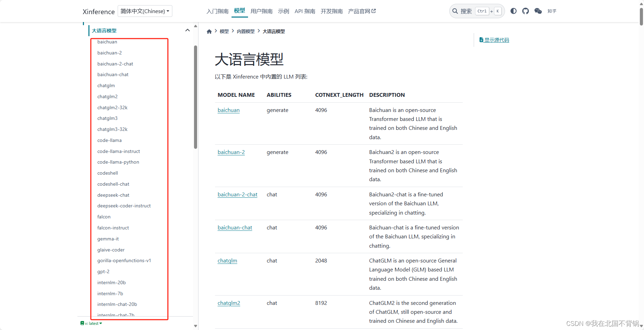Select internlm-chat-20b in the sidebar
Viewport: 644px width, 330px height.
tap(117, 304)
